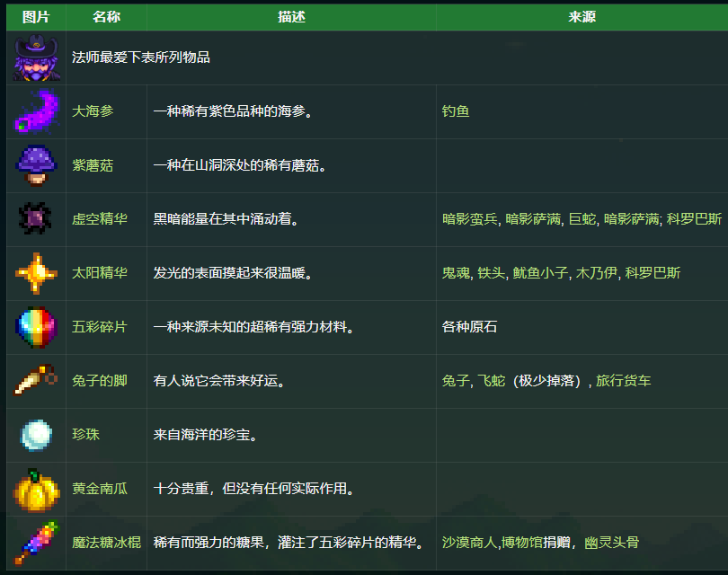Follow the 巨蛇 source link
Image resolution: width=728 pixels, height=575 pixels.
pyautogui.click(x=582, y=219)
